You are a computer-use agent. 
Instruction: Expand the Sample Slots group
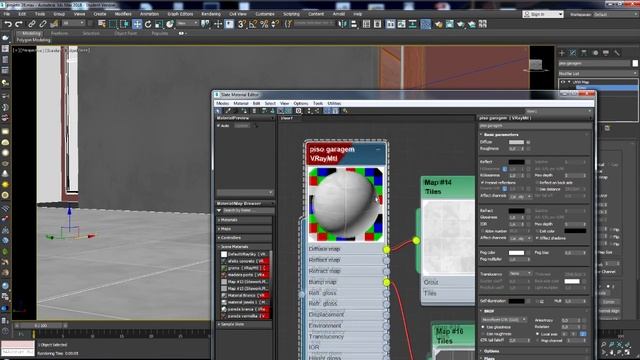coord(244,324)
